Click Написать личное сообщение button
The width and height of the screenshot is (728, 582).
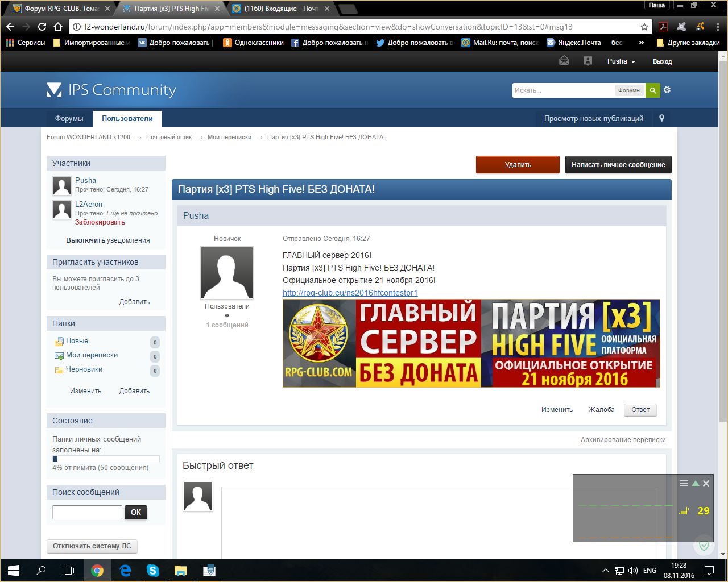pyautogui.click(x=618, y=164)
